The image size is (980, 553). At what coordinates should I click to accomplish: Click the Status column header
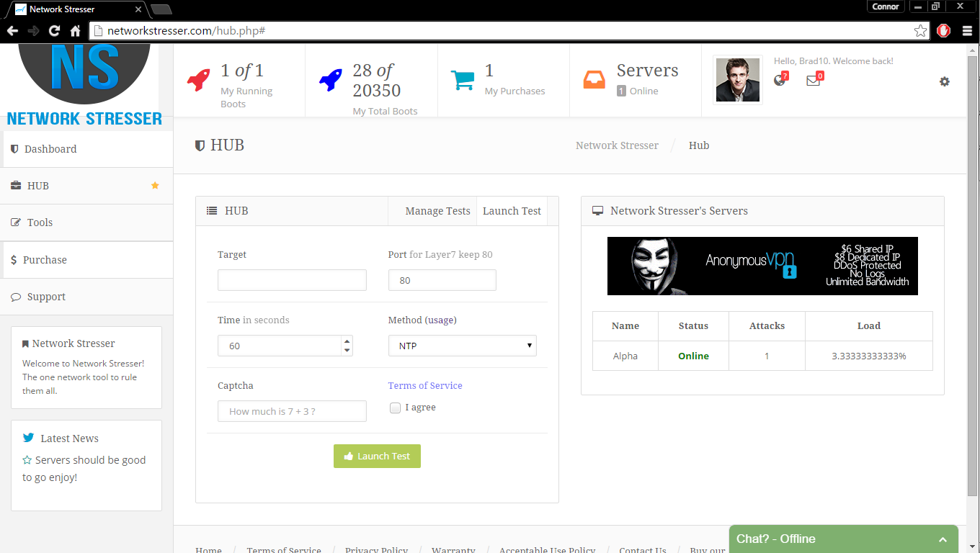[x=693, y=325]
